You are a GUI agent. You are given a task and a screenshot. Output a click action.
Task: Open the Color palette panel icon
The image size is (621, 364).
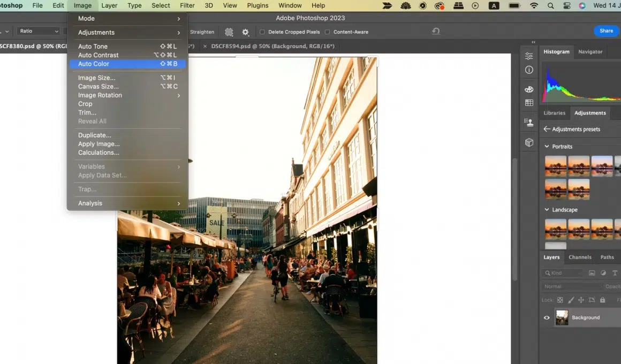tap(529, 89)
